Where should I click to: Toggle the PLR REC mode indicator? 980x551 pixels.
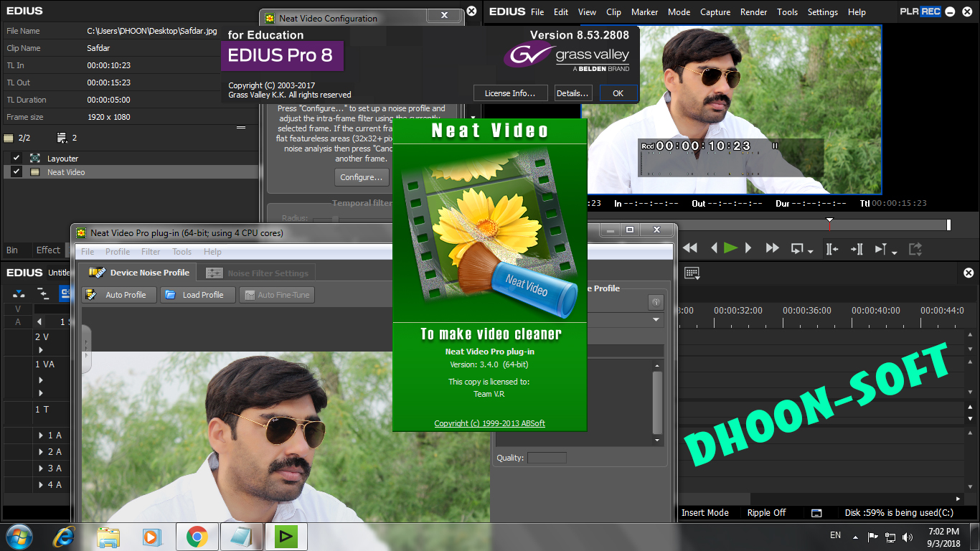point(920,11)
